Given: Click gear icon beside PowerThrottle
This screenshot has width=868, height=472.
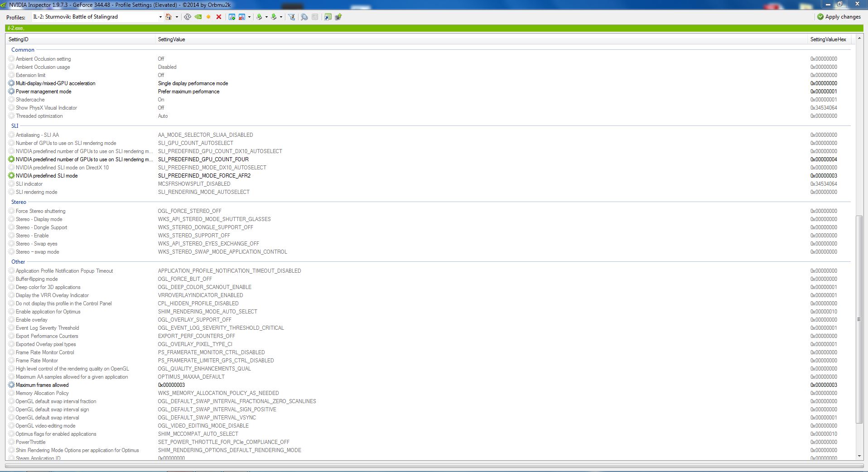Looking at the screenshot, I should (11, 442).
